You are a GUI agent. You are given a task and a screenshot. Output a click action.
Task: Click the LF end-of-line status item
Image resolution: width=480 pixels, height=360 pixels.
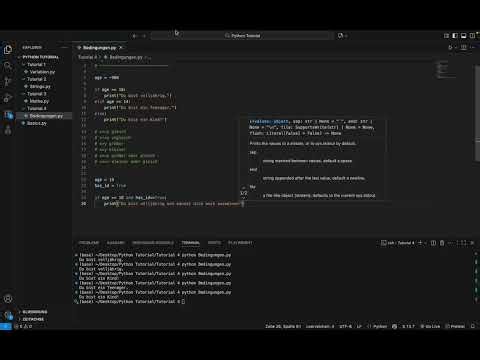coord(359,326)
